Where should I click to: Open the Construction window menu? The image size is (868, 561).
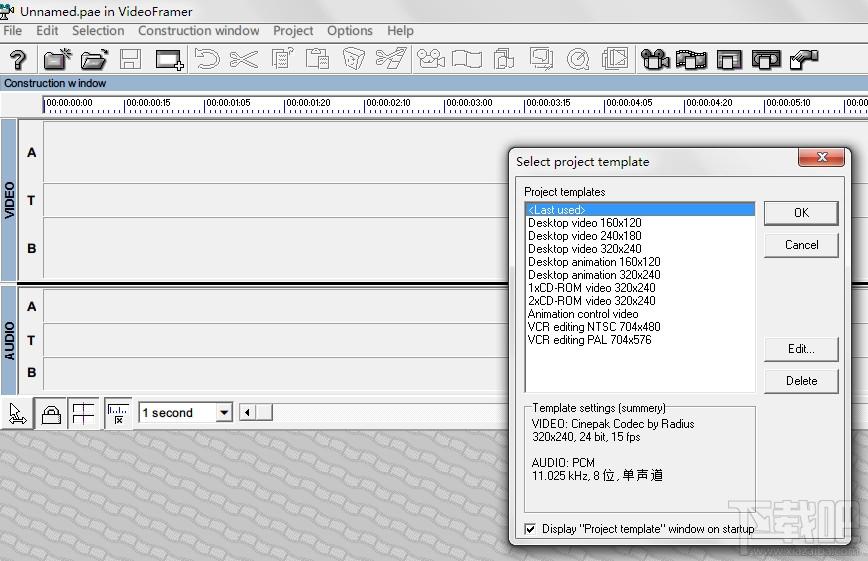(x=198, y=30)
